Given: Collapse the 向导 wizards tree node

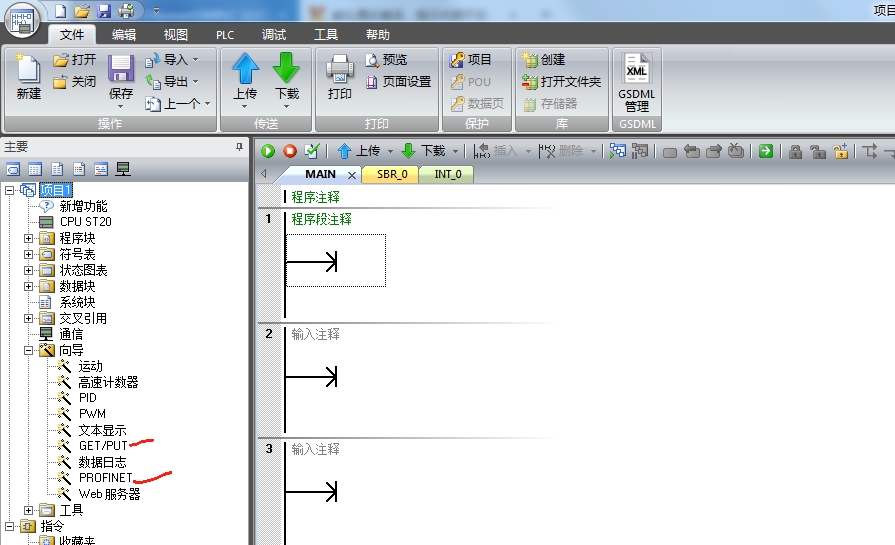Looking at the screenshot, I should 29,350.
